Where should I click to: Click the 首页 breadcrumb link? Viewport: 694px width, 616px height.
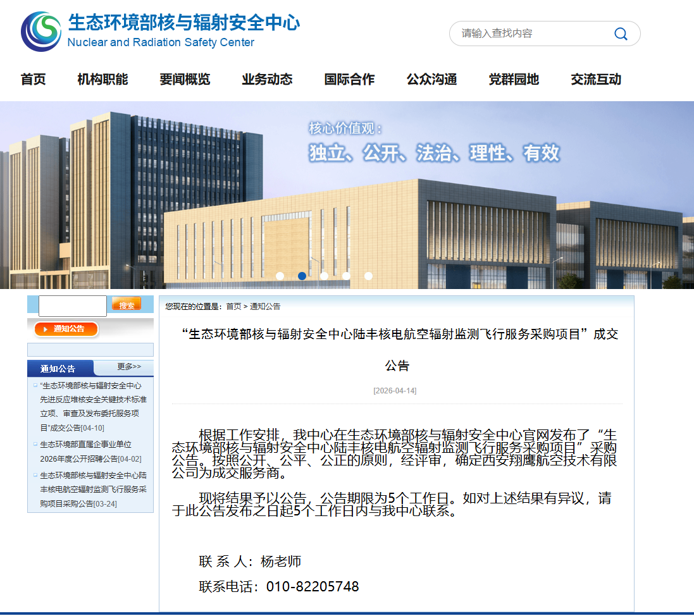[x=233, y=307]
